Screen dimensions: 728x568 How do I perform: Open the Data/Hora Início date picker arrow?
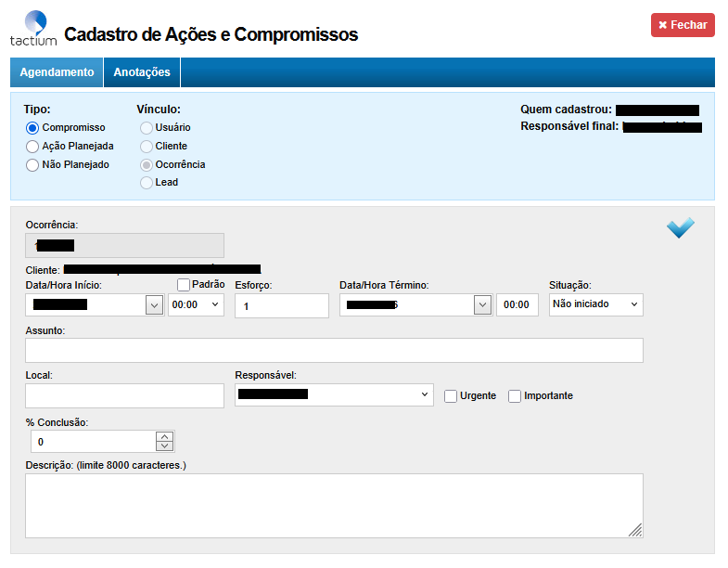(x=154, y=305)
